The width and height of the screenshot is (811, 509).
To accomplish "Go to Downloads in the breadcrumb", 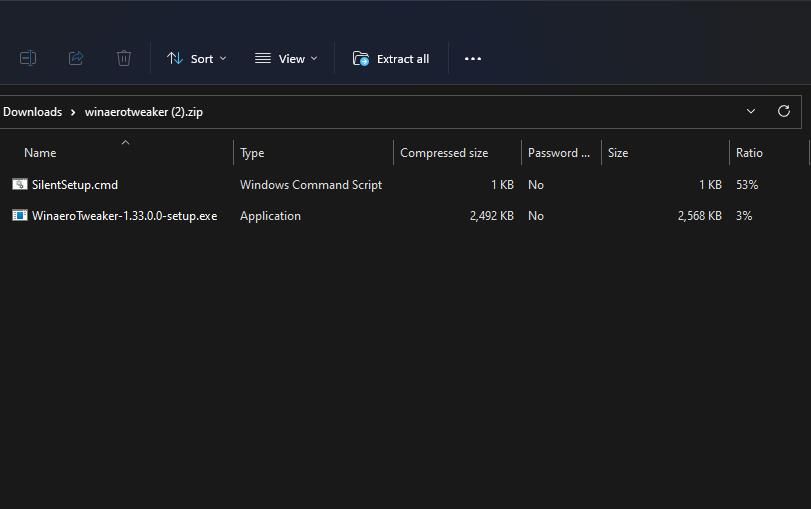I will point(32,112).
